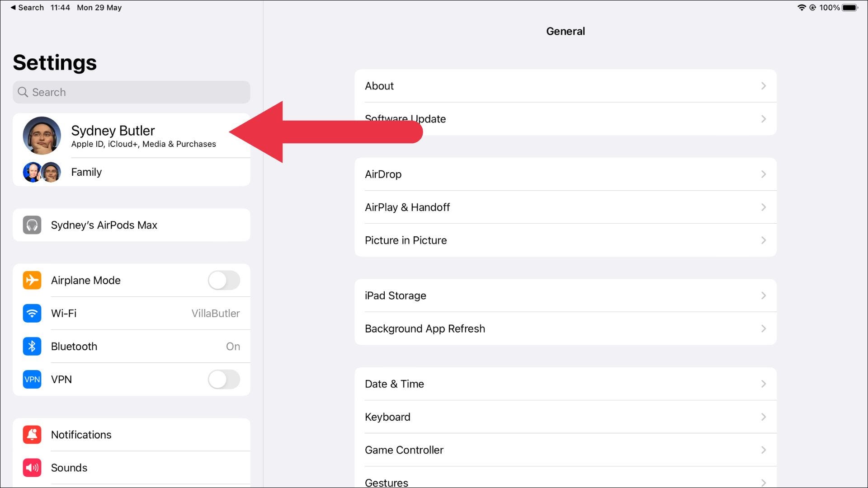868x488 pixels.
Task: Expand iPad Storage via its chevron
Action: pyautogui.click(x=763, y=296)
